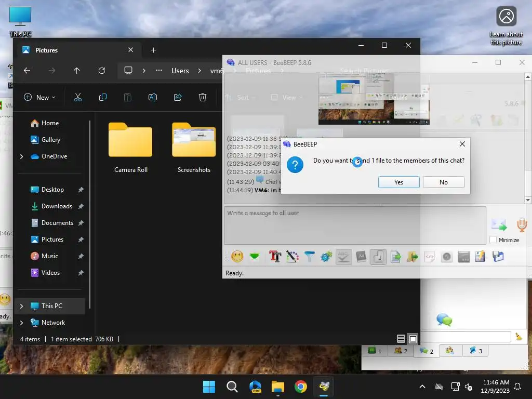Toggle the ABC spell checking button
Image resolution: width=532 pixels, height=399 pixels.
coord(343,257)
